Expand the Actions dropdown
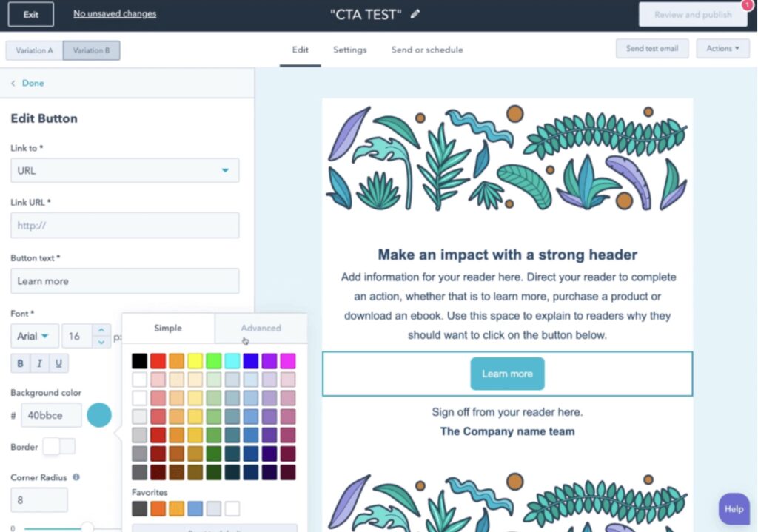Viewport: 758px width, 532px height. 722,48
